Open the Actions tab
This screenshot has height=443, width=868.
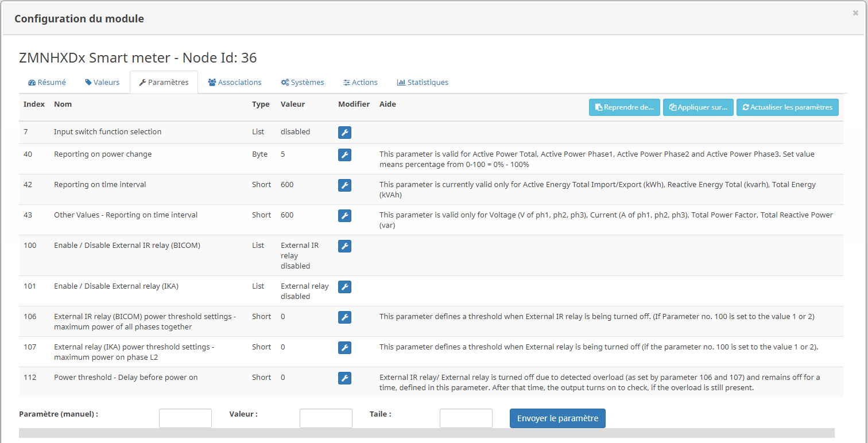pos(361,82)
